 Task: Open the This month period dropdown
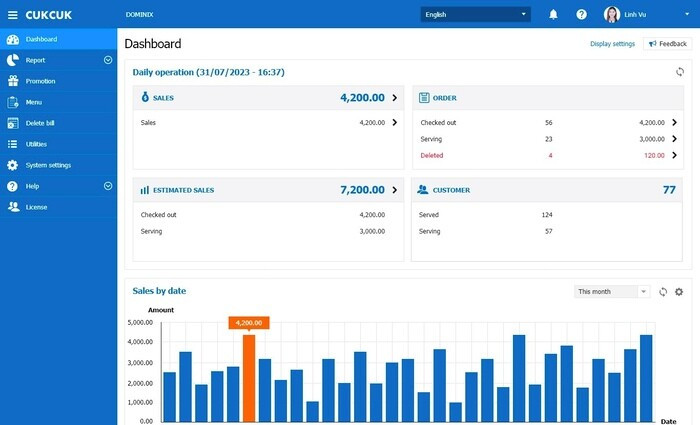click(x=612, y=292)
